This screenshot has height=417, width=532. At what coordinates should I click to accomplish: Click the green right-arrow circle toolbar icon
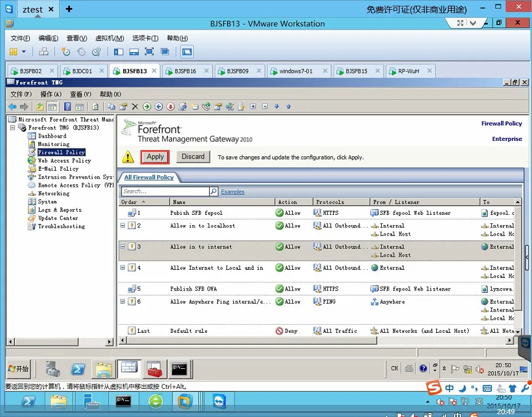point(147,107)
